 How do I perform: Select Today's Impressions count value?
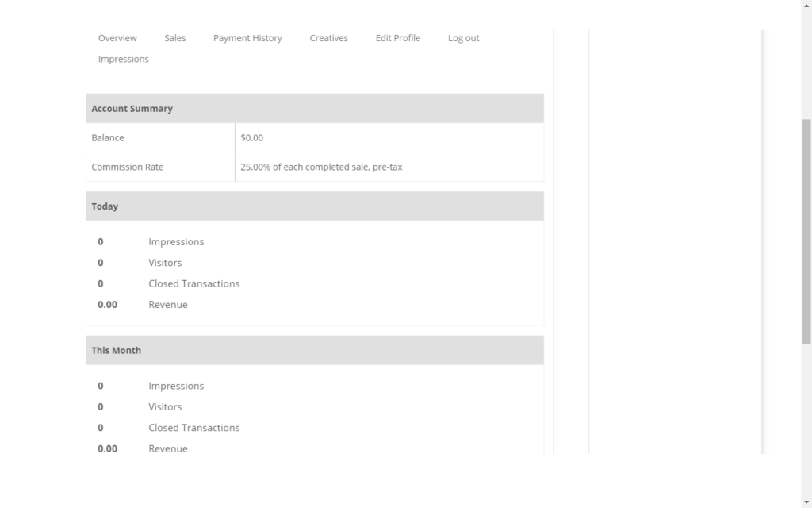[101, 242]
